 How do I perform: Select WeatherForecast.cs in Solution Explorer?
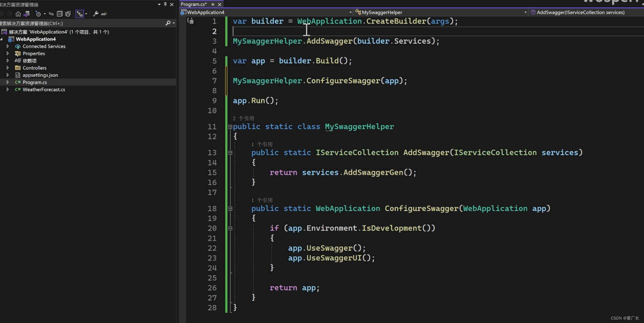(44, 89)
